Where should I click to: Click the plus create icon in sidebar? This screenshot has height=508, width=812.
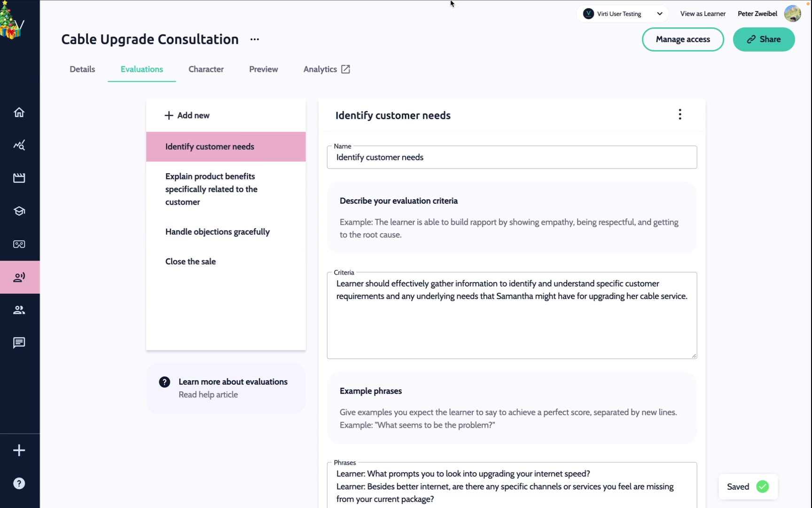(19, 451)
